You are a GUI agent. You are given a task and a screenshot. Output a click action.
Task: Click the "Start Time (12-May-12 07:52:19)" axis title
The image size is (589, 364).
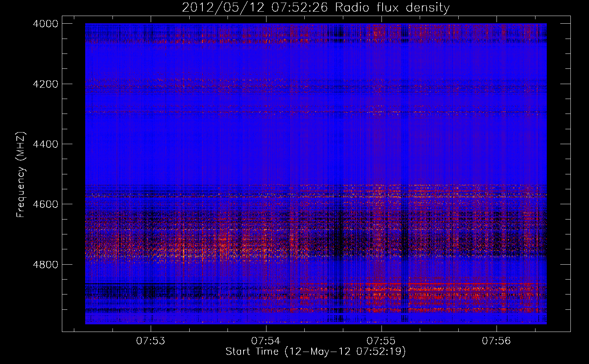(316, 352)
